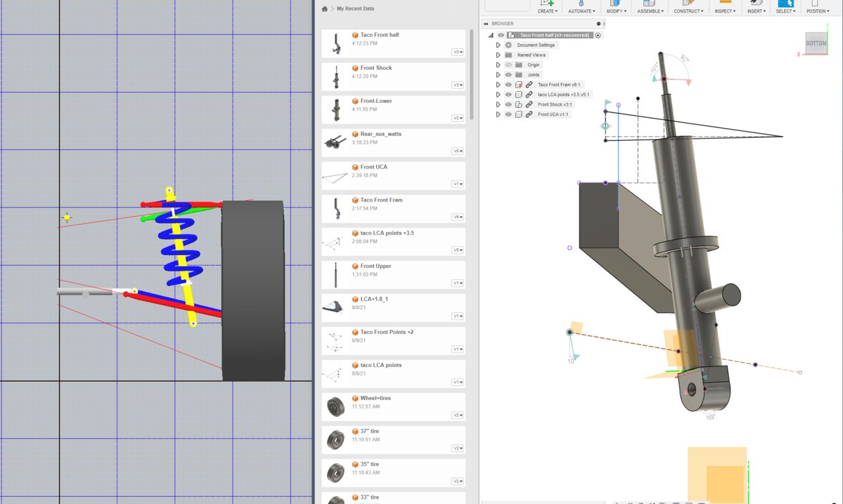
Task: Open the Document Settings gear icon
Action: (508, 45)
